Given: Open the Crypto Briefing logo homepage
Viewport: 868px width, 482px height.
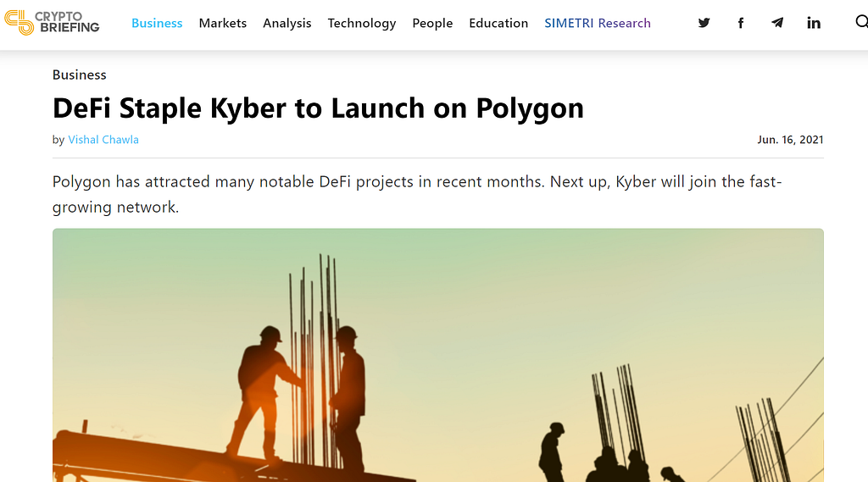Looking at the screenshot, I should 52,23.
